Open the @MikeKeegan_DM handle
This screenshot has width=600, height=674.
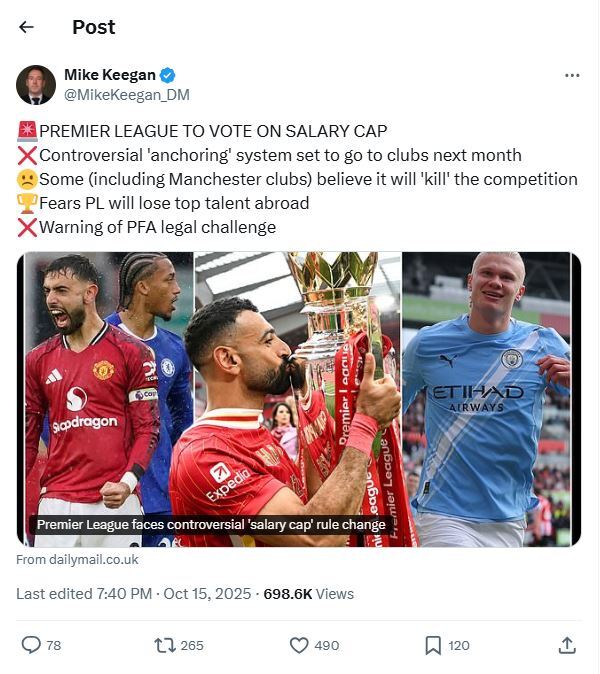click(127, 95)
